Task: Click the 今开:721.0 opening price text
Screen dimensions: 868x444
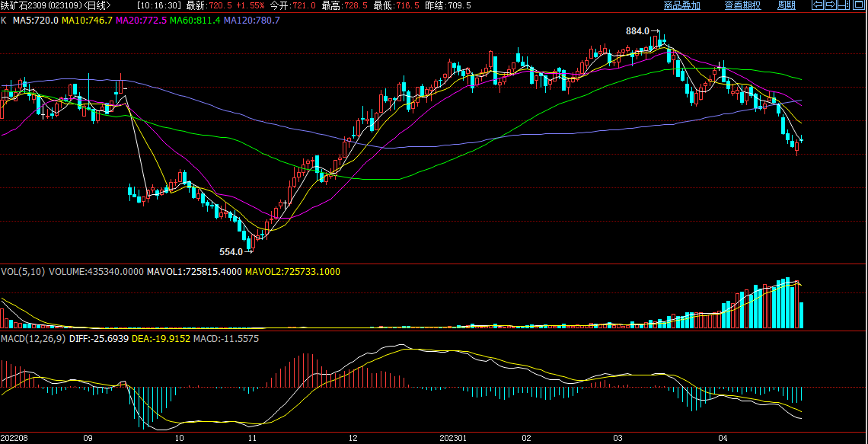Action: pos(293,5)
